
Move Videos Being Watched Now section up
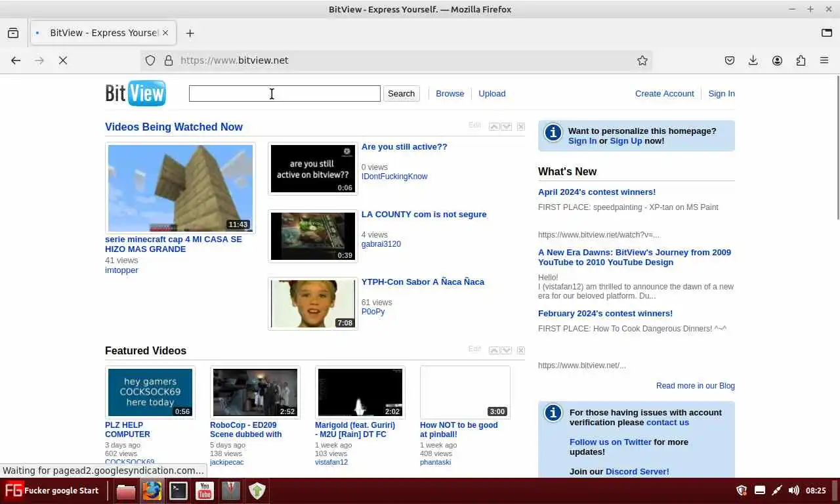[x=494, y=127]
